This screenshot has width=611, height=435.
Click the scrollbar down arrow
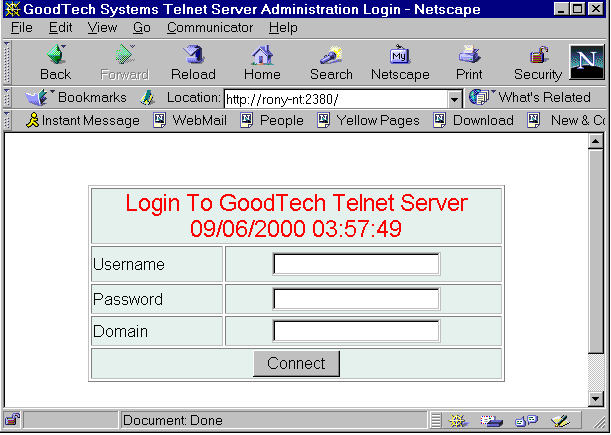pos(596,398)
